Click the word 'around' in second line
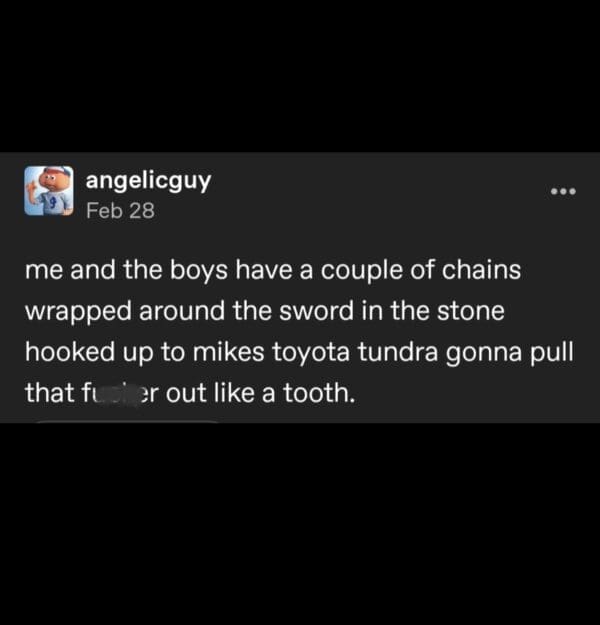The height and width of the screenshot is (625, 600). tap(182, 311)
